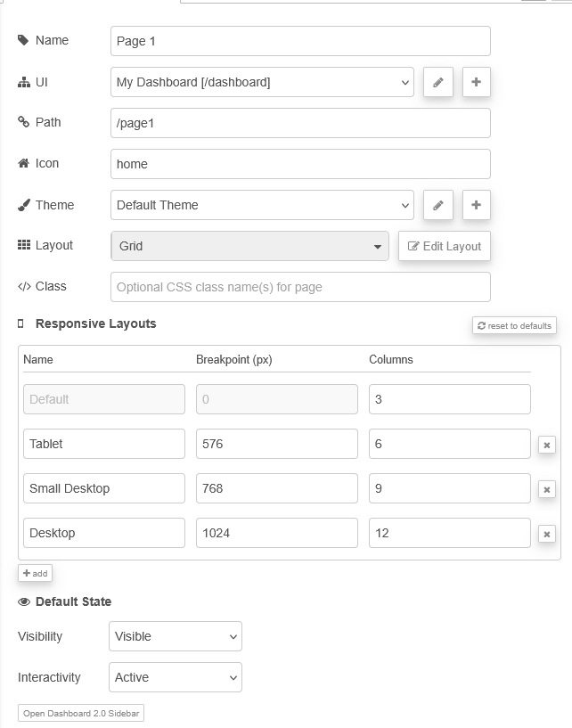Add a new responsive layout row

[x=36, y=573]
